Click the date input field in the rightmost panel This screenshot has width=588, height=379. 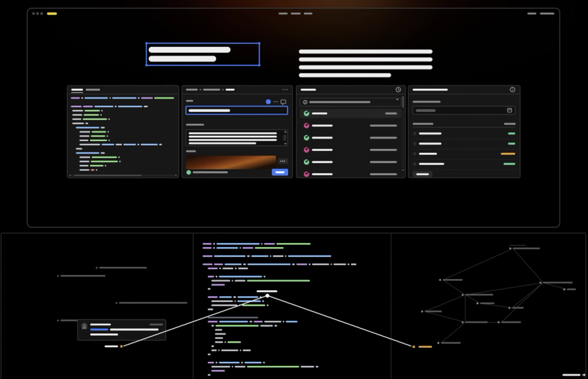click(464, 110)
